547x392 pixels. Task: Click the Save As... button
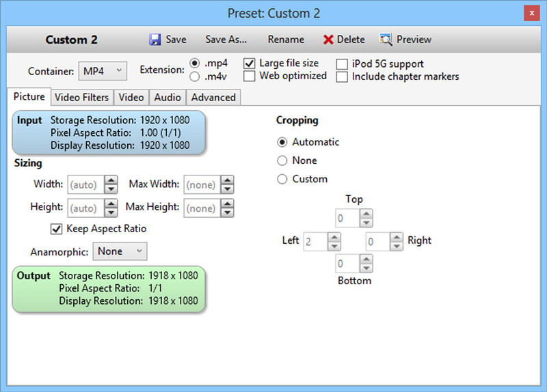(226, 40)
